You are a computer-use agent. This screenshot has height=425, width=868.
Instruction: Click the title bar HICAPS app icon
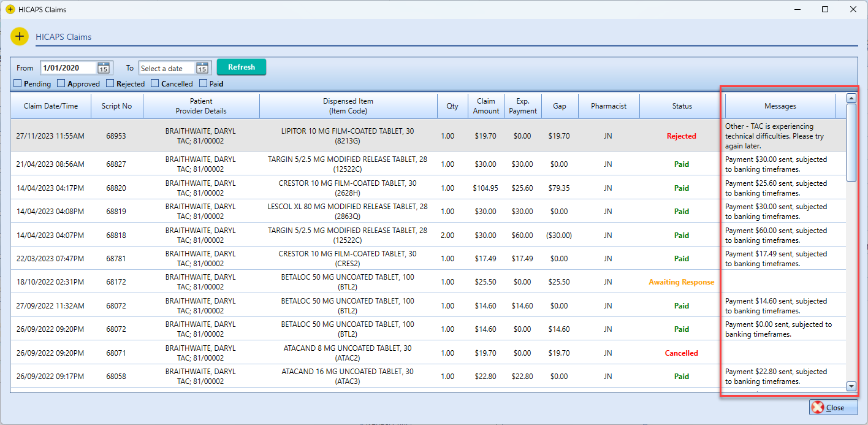click(10, 10)
